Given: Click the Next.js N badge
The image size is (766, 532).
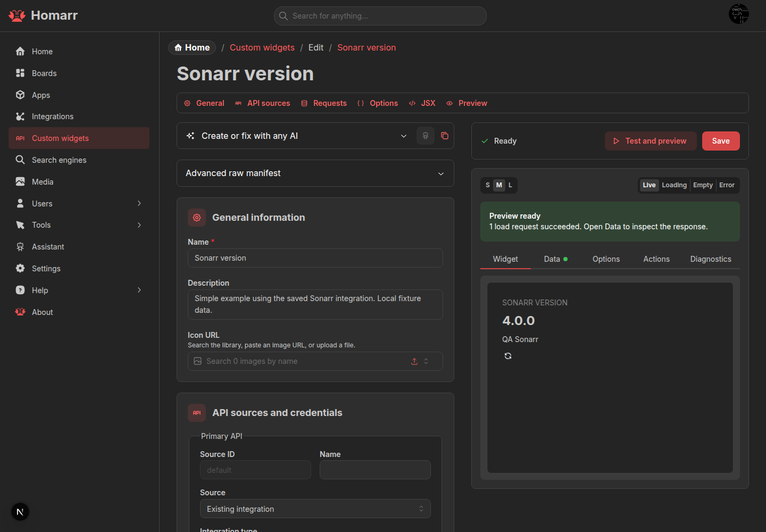Looking at the screenshot, I should pyautogui.click(x=20, y=512).
